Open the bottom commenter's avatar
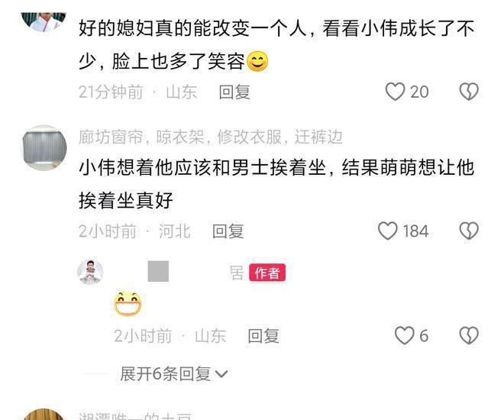The image size is (504, 420). pyautogui.click(x=44, y=415)
